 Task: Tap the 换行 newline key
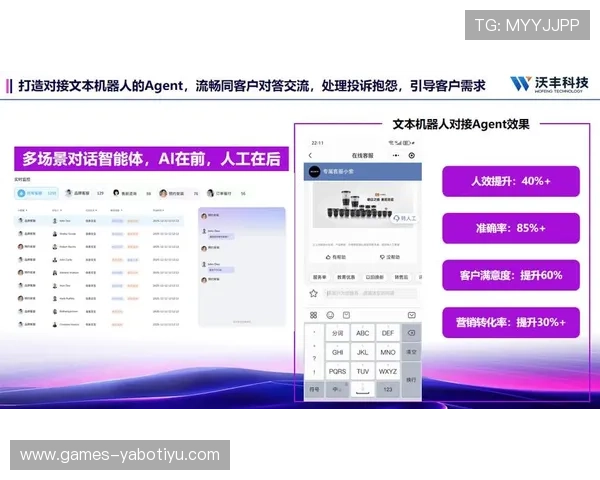(411, 379)
